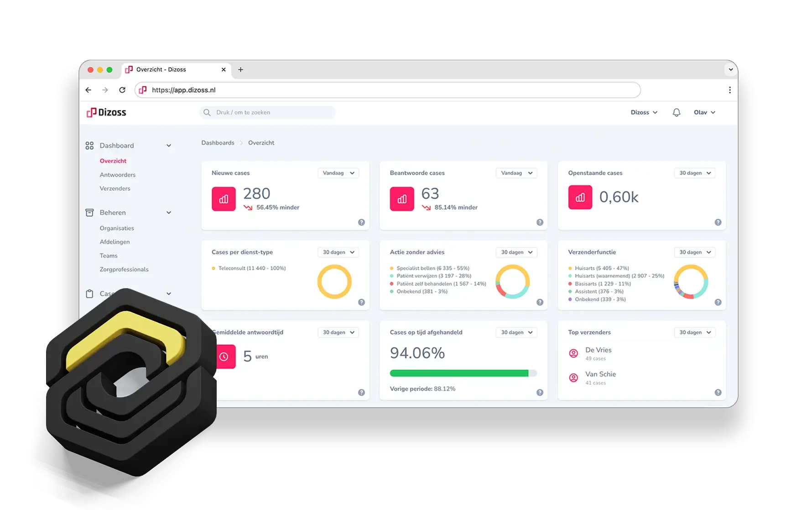Click the Verzenderfunctie donut chart
The image size is (812, 510).
[x=691, y=282]
